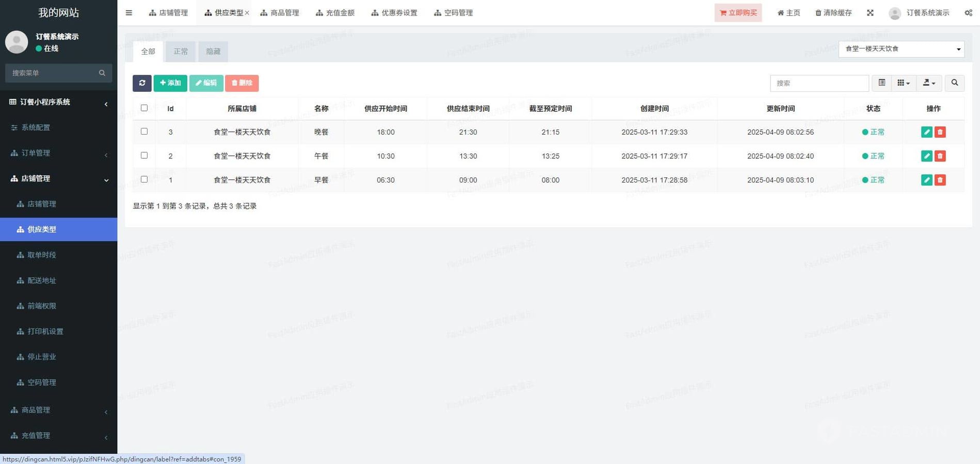This screenshot has width=980, height=464.
Task: Check the select-all checkbox in table header
Action: [144, 108]
